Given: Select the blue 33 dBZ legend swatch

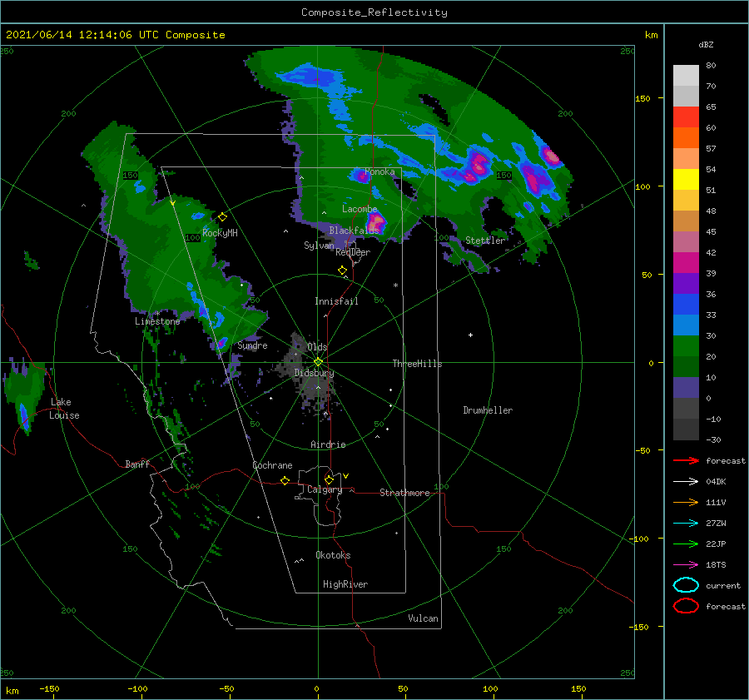Looking at the screenshot, I should click(686, 304).
